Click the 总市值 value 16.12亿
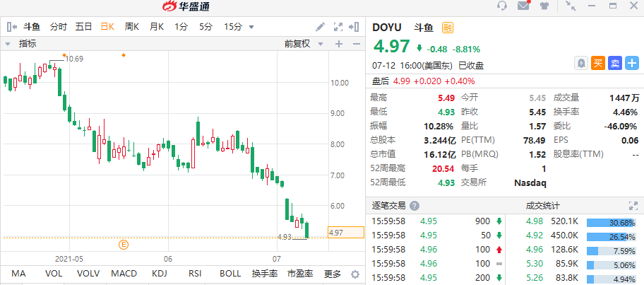The image size is (644, 285). point(440,154)
